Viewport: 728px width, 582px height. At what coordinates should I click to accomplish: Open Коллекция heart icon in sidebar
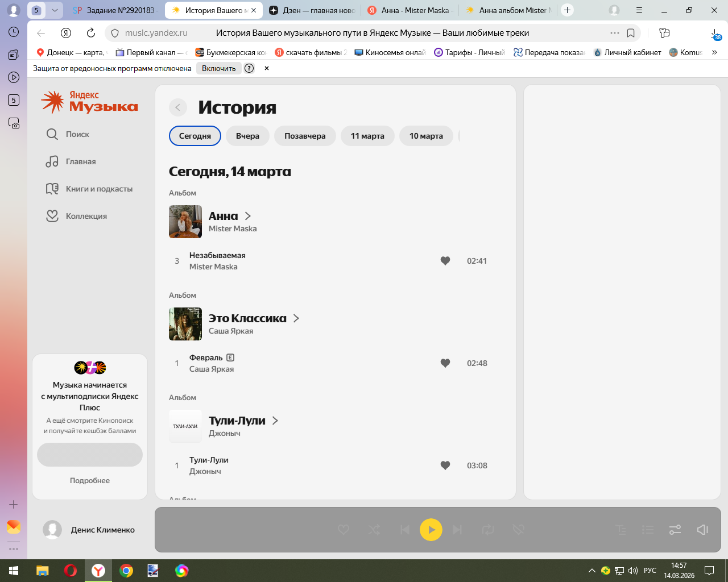coord(52,216)
